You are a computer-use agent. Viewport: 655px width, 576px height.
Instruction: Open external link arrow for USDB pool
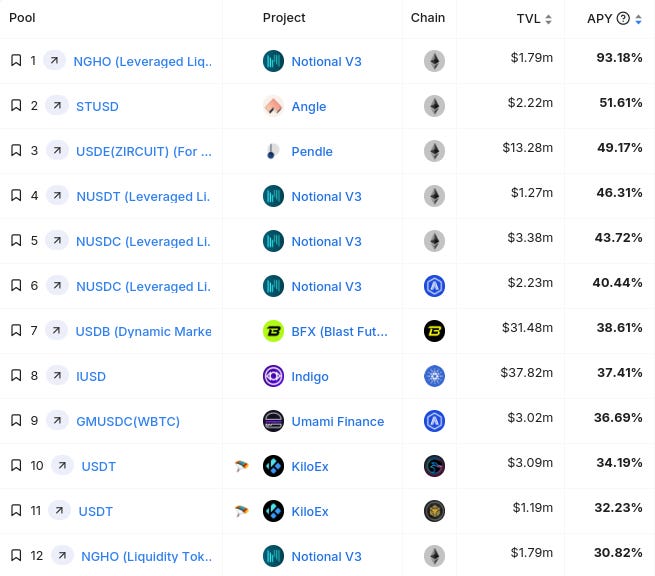pos(56,331)
